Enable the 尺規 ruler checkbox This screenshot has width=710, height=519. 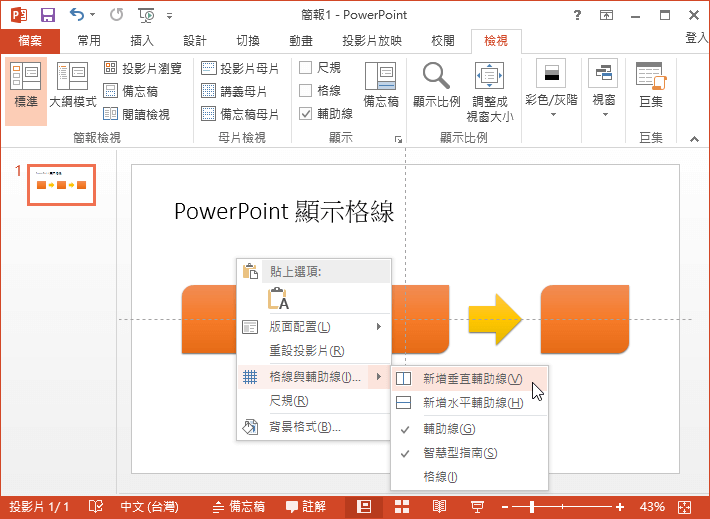coord(306,68)
